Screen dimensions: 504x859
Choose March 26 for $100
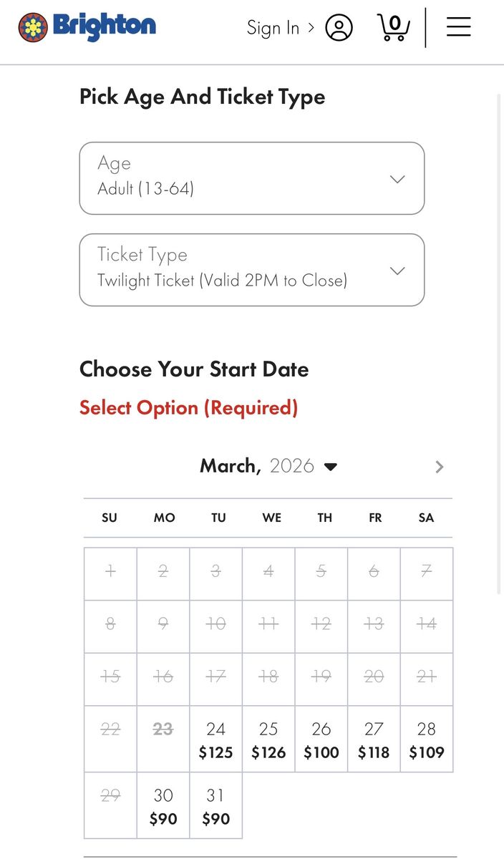point(321,739)
